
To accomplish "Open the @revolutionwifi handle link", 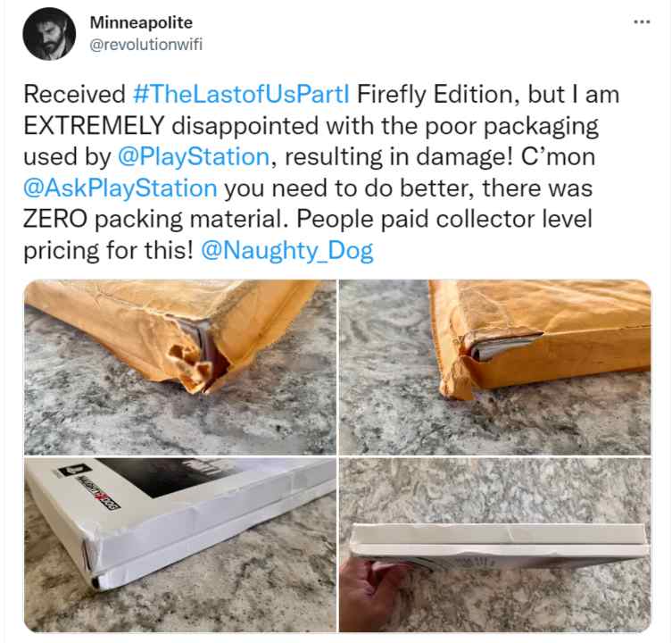I will pos(145,45).
